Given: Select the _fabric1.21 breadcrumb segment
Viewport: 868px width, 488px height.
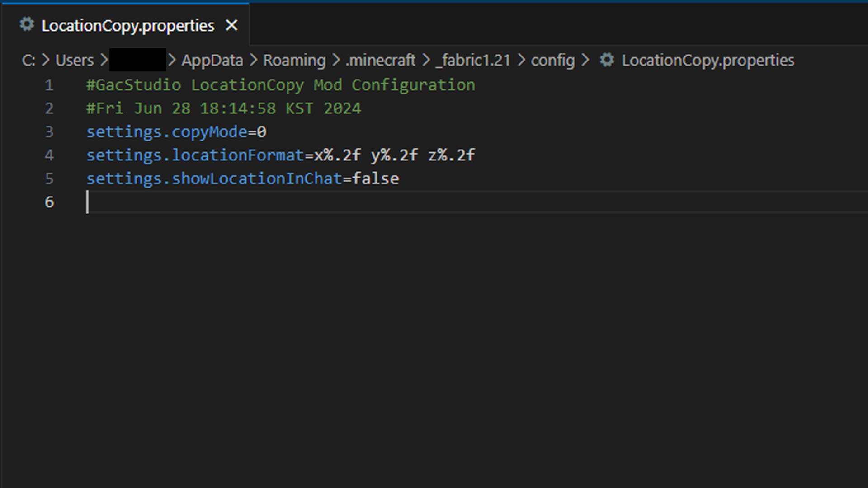Looking at the screenshot, I should pyautogui.click(x=473, y=60).
